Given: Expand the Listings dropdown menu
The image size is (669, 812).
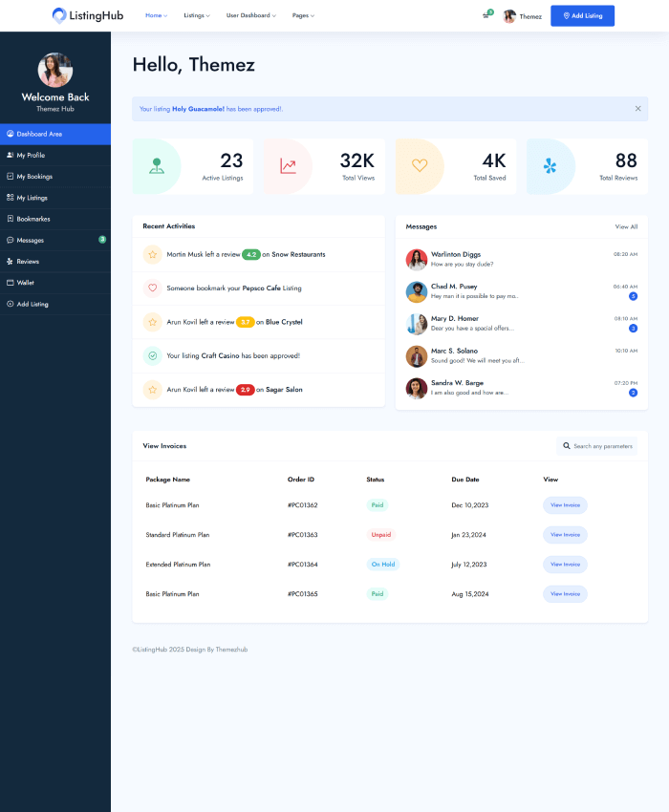Looking at the screenshot, I should [197, 16].
